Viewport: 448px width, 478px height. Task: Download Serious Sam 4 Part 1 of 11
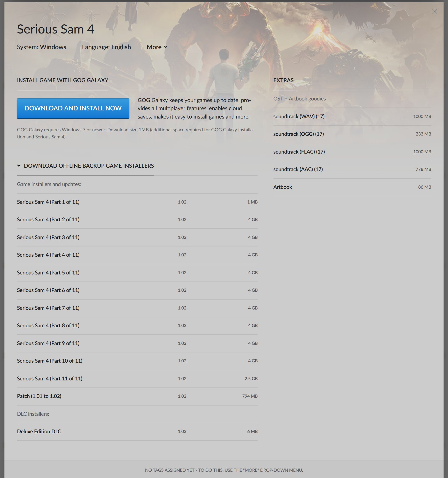pyautogui.click(x=137, y=202)
